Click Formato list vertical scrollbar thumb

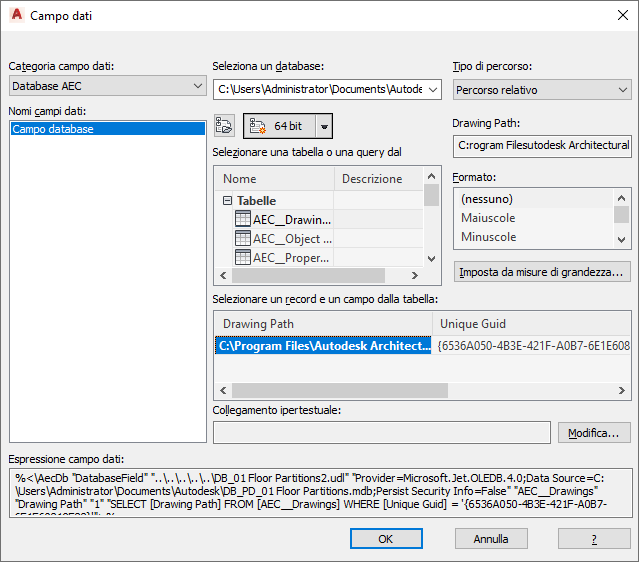point(621,214)
